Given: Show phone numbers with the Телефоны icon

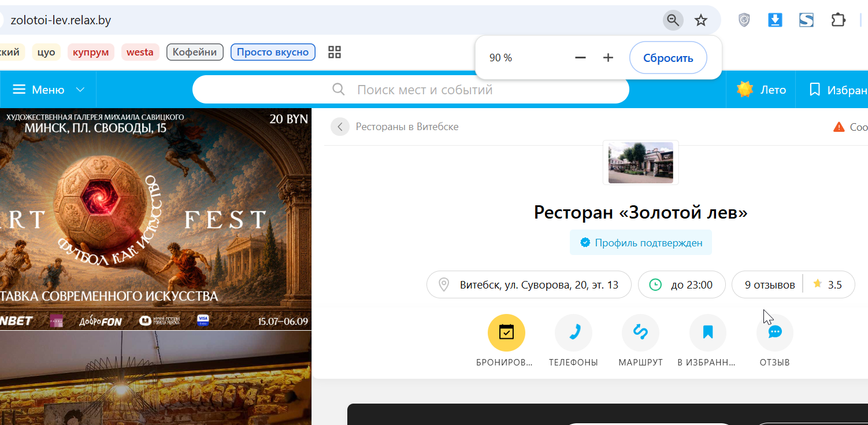Looking at the screenshot, I should tap(573, 332).
